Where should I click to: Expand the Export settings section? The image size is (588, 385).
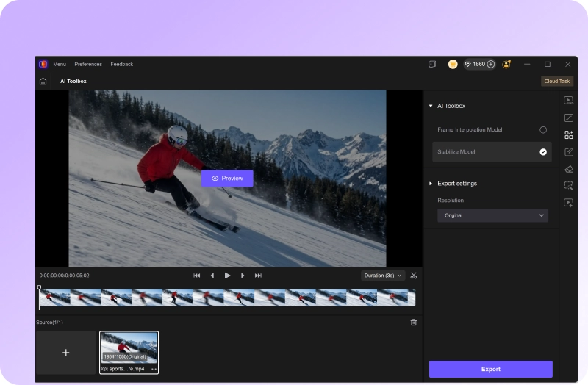[x=431, y=184]
